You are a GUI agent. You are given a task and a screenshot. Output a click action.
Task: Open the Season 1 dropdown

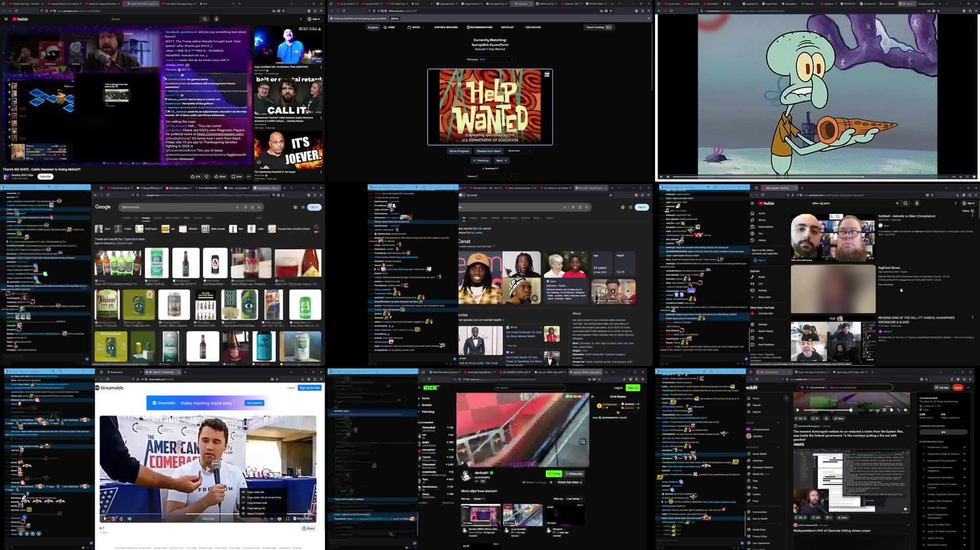[489, 176]
